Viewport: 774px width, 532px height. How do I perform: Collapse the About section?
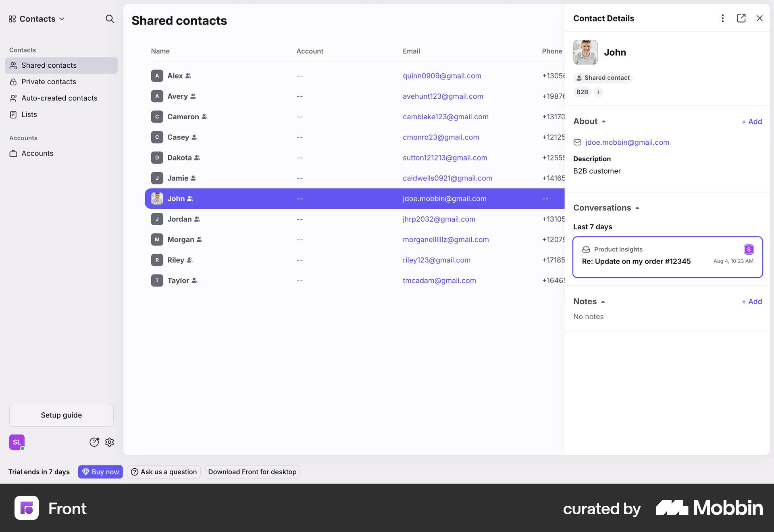(603, 121)
